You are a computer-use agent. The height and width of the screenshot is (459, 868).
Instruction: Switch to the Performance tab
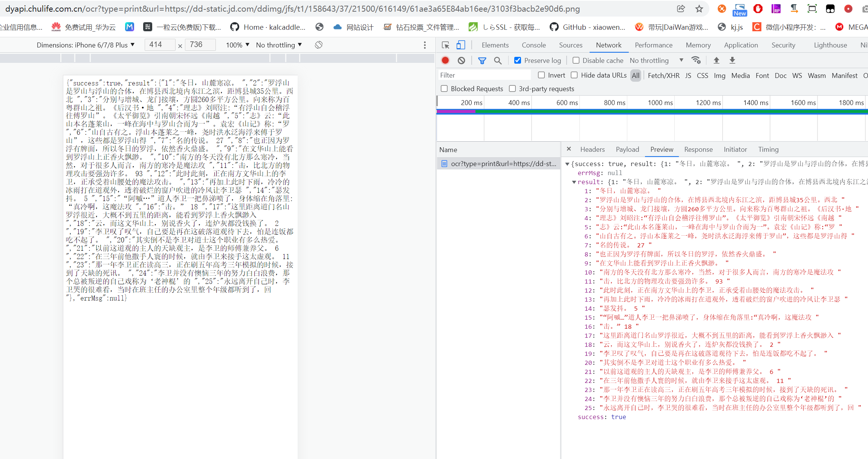click(654, 45)
